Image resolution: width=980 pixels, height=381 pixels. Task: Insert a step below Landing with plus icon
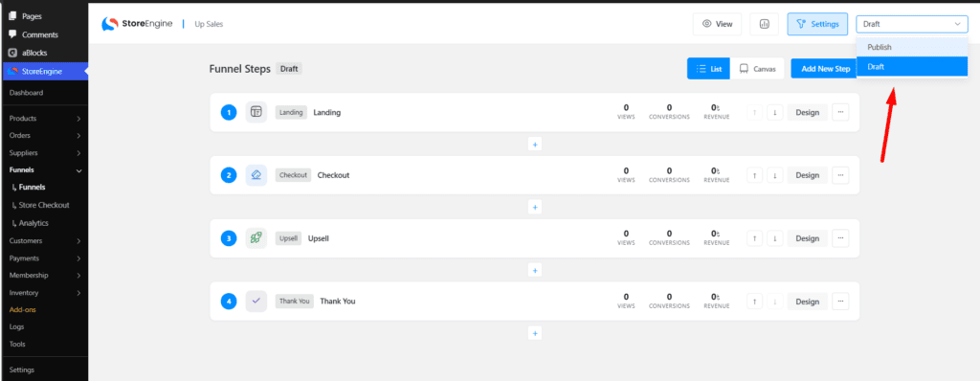tap(535, 144)
